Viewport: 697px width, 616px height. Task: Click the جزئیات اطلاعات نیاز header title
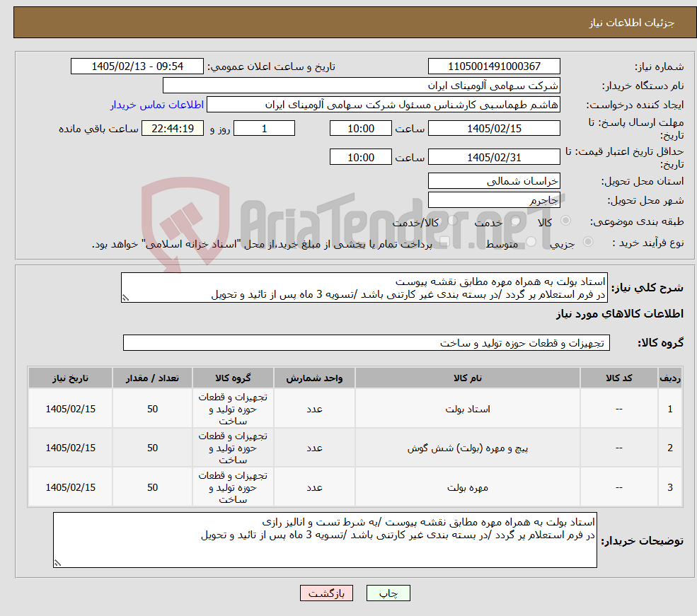(632, 23)
